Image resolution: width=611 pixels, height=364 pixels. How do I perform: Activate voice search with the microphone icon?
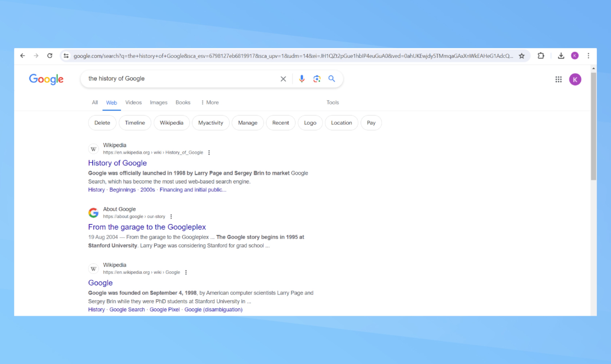301,79
